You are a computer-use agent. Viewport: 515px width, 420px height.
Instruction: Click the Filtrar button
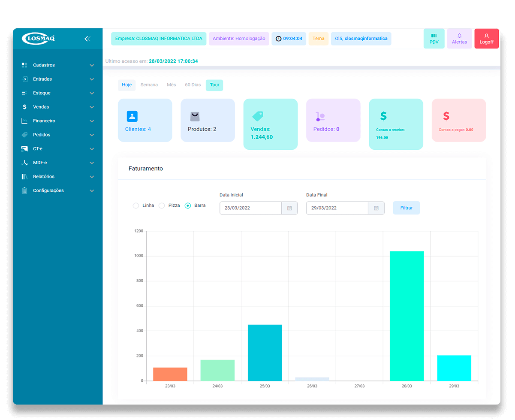pyautogui.click(x=406, y=208)
